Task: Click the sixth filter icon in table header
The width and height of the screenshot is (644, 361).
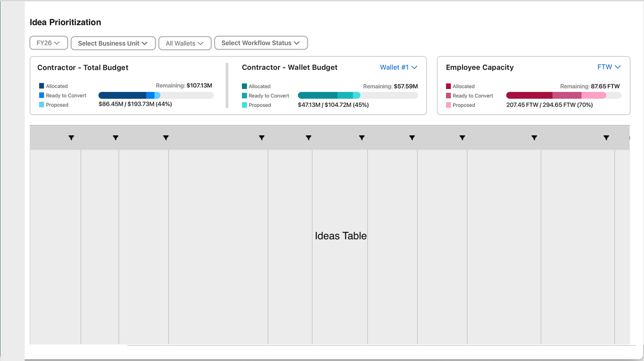Action: click(x=361, y=138)
